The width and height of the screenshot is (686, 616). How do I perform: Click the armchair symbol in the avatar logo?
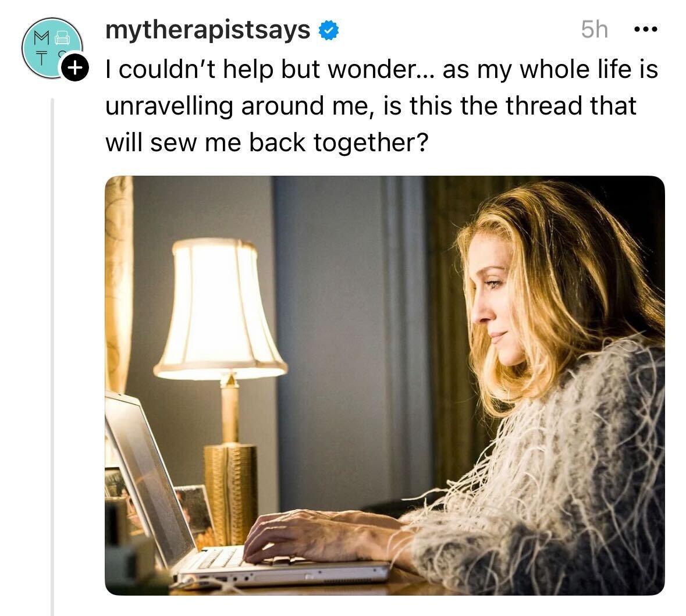[63, 38]
